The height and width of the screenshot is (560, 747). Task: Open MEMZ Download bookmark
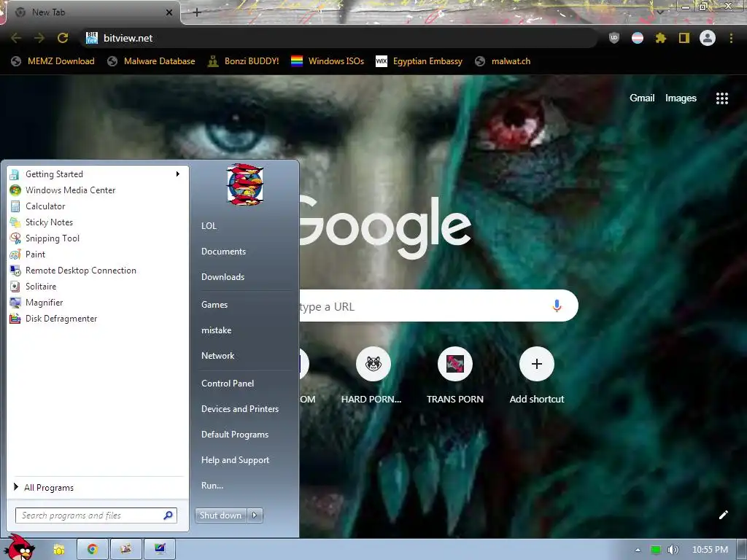pos(53,61)
